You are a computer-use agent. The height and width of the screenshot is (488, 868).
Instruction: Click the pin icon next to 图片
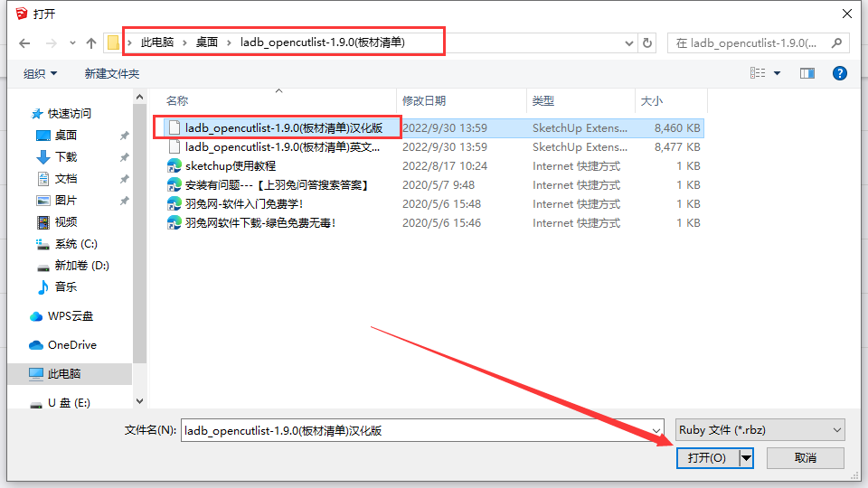click(125, 201)
